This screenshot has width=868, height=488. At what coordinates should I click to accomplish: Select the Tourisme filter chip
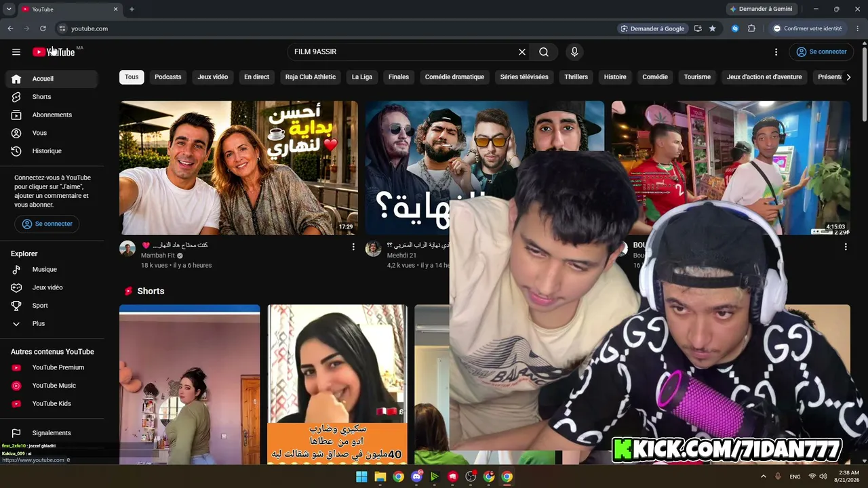(x=697, y=77)
